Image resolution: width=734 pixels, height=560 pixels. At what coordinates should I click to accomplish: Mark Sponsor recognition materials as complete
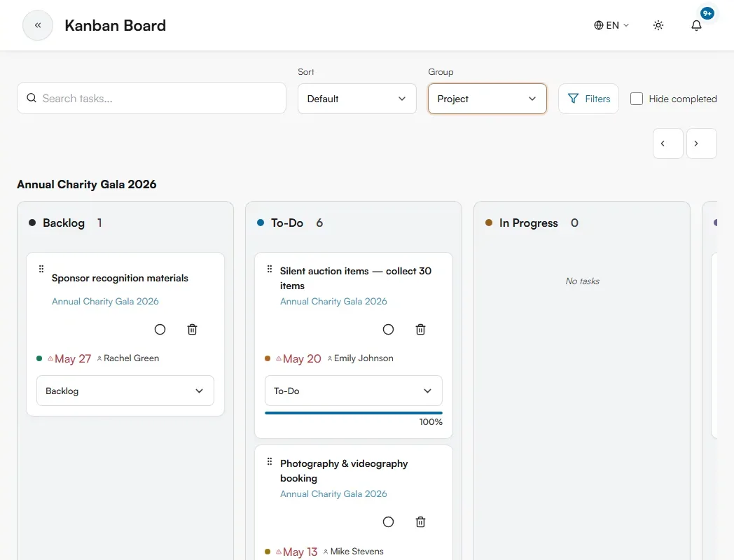pyautogui.click(x=160, y=330)
